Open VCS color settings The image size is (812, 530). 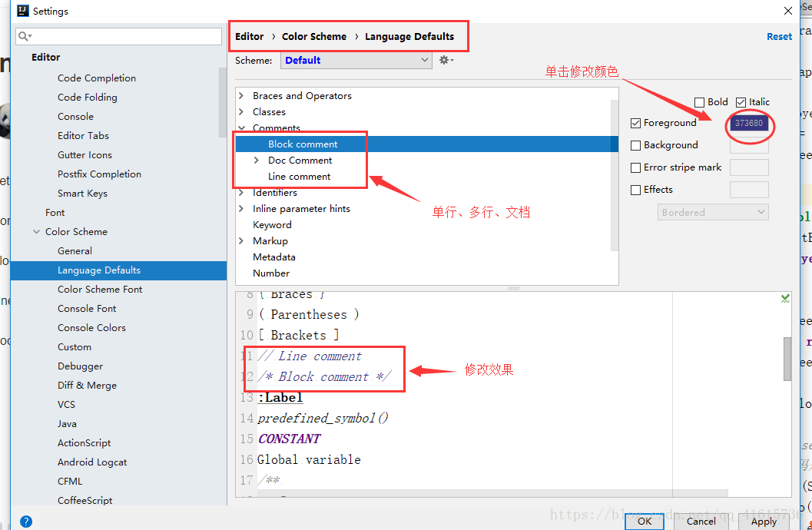[x=66, y=405]
